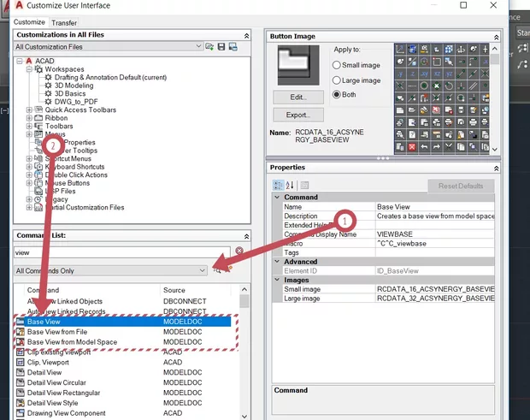The width and height of the screenshot is (530, 420).
Task: Click the Find command or text icon
Action: (x=217, y=270)
